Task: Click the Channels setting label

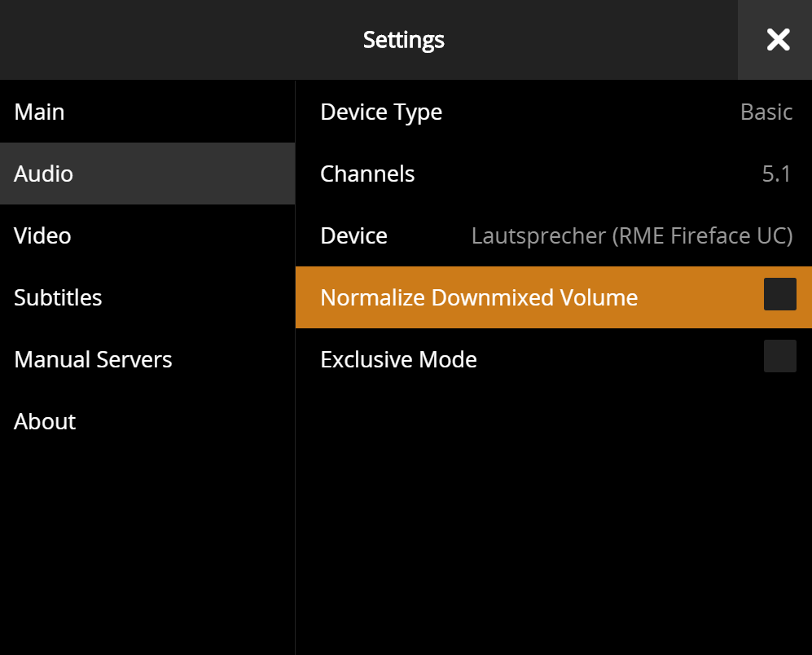Action: coord(367,174)
